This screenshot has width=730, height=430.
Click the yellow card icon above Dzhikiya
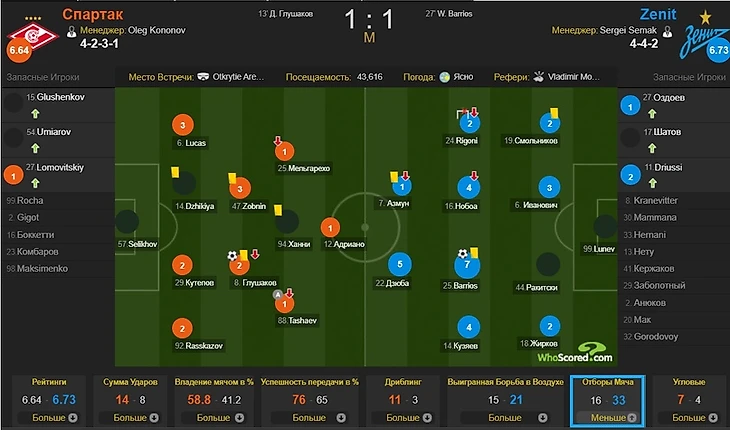175,172
